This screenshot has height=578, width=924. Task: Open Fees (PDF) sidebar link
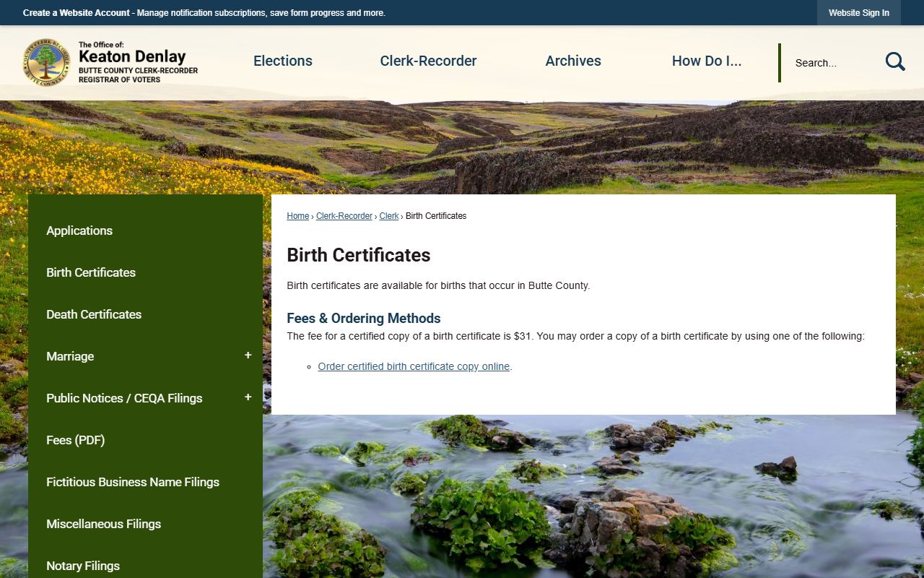(76, 440)
